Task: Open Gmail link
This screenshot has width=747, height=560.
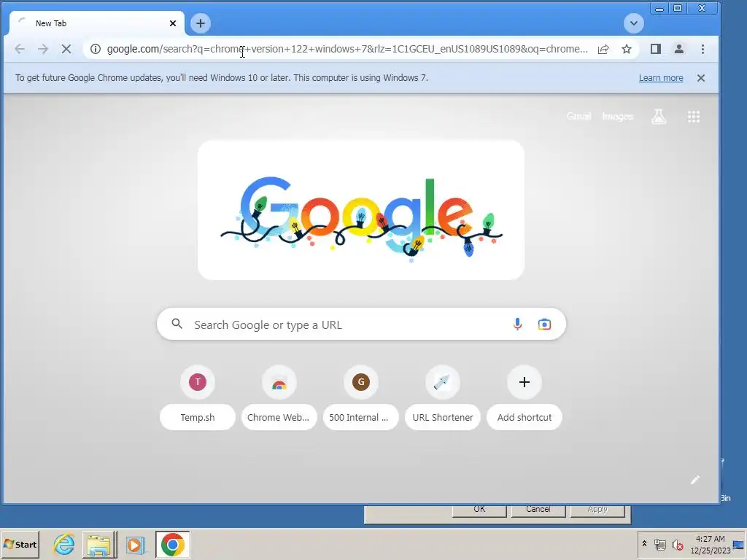Action: tap(578, 116)
